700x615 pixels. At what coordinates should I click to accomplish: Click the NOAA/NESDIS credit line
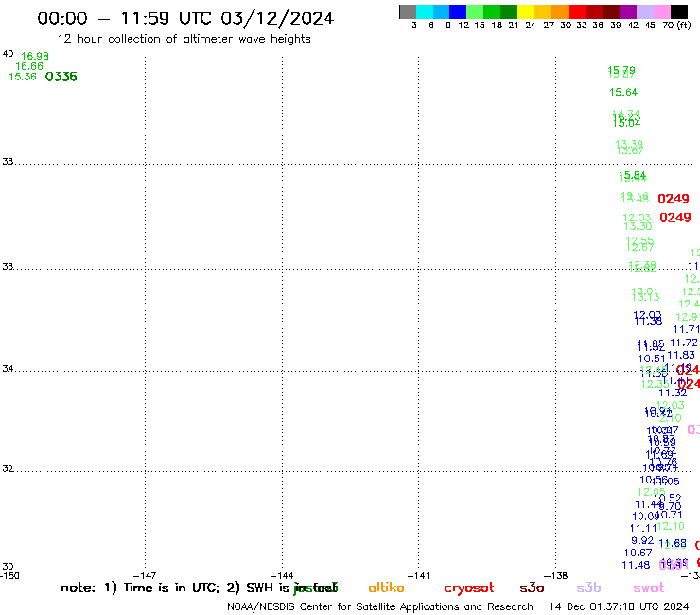coord(380,607)
